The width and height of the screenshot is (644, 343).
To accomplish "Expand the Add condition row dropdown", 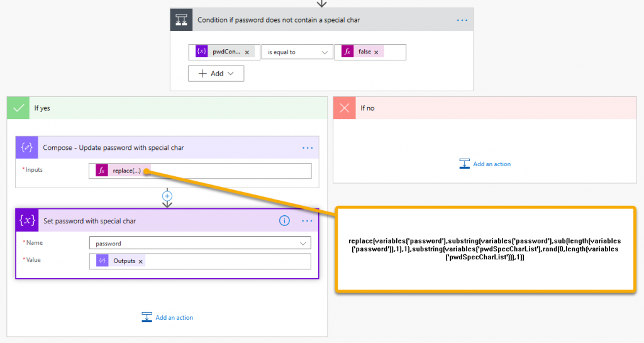I will coord(216,74).
